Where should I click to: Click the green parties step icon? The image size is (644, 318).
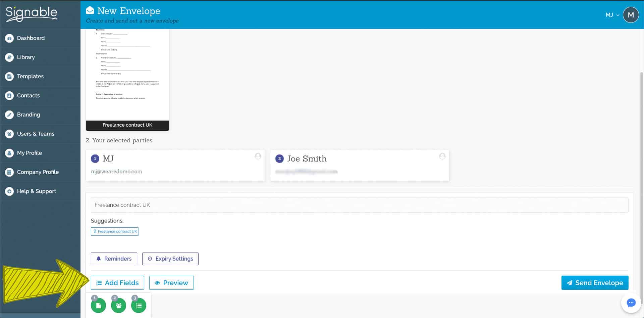point(118,305)
